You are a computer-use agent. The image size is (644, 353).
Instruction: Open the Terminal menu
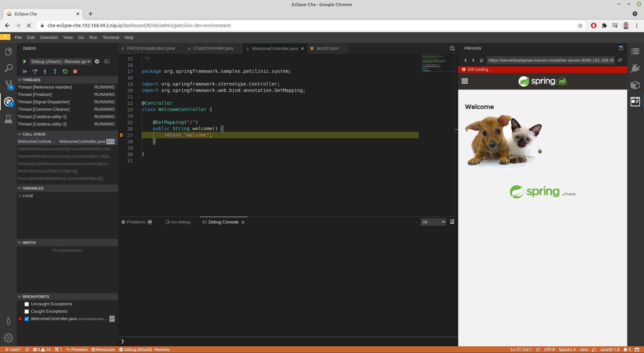tap(111, 38)
